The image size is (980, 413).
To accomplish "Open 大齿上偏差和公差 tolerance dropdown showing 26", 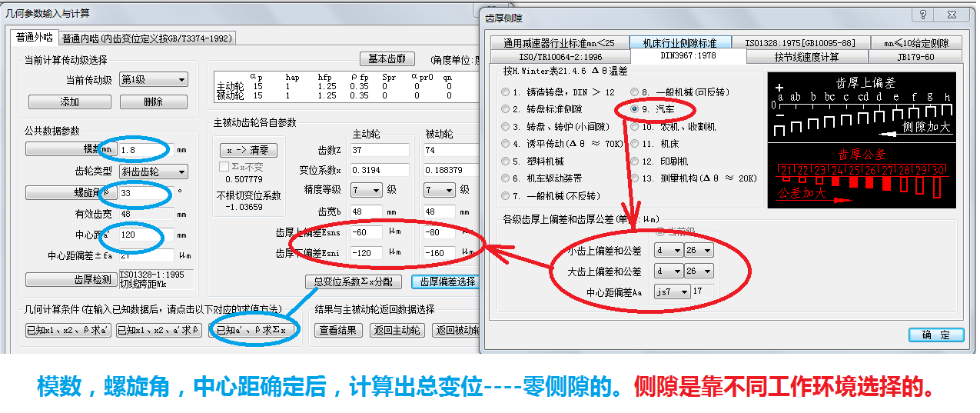I will click(x=698, y=271).
